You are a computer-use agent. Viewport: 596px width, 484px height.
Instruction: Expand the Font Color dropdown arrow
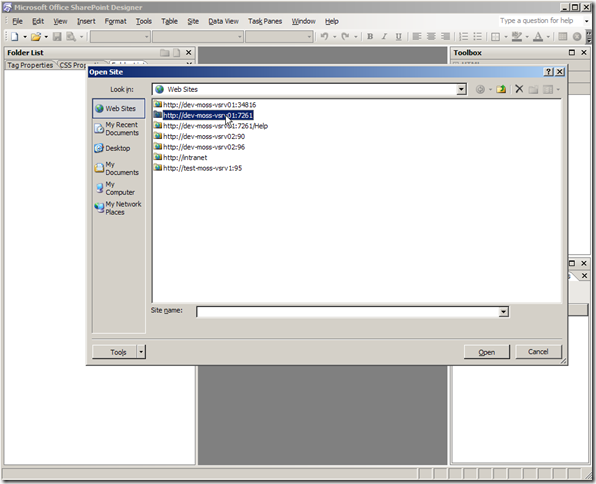coord(548,37)
